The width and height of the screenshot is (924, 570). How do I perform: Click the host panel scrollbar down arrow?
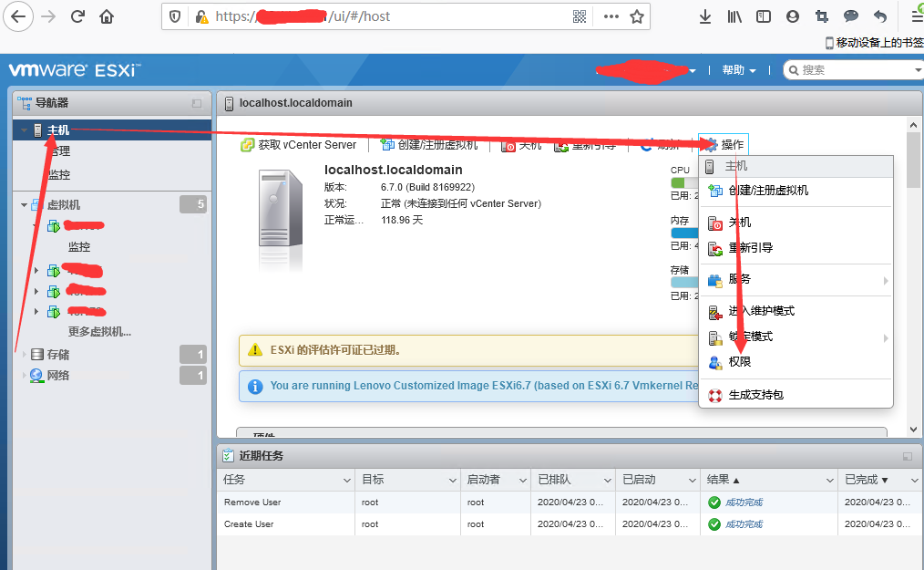[913, 430]
